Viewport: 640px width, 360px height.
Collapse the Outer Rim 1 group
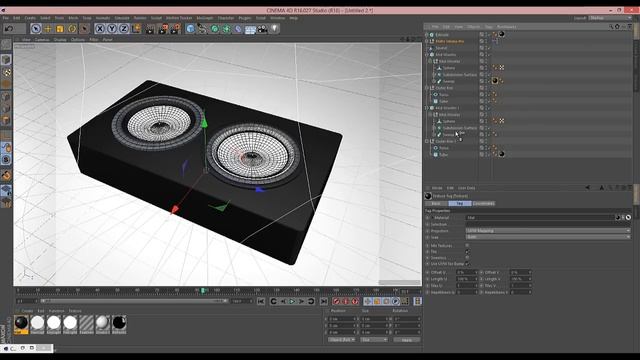[x=427, y=141]
